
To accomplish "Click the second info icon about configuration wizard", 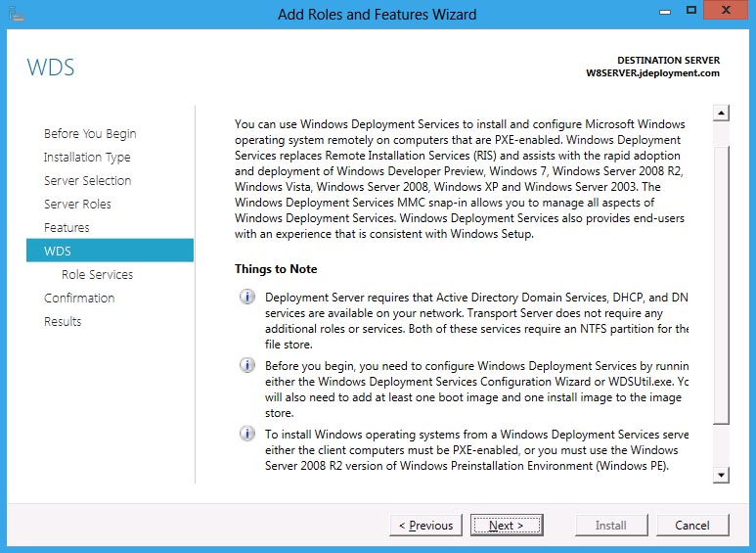I will coord(247,365).
